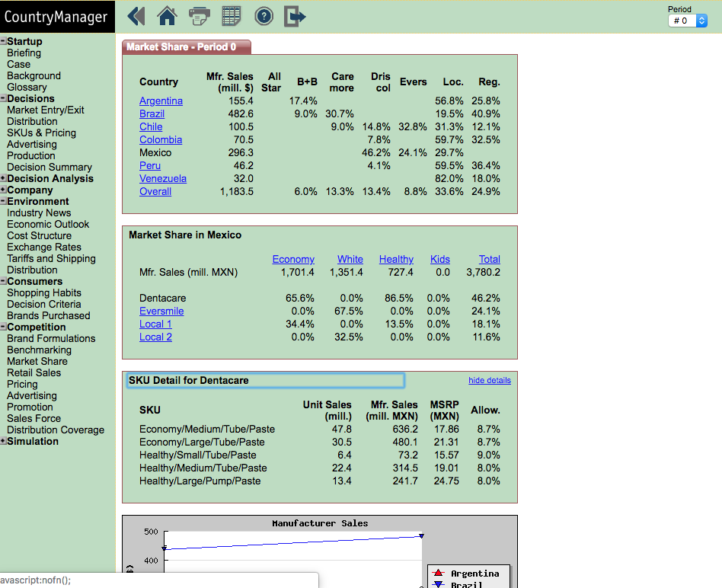Click the hide details link

490,380
